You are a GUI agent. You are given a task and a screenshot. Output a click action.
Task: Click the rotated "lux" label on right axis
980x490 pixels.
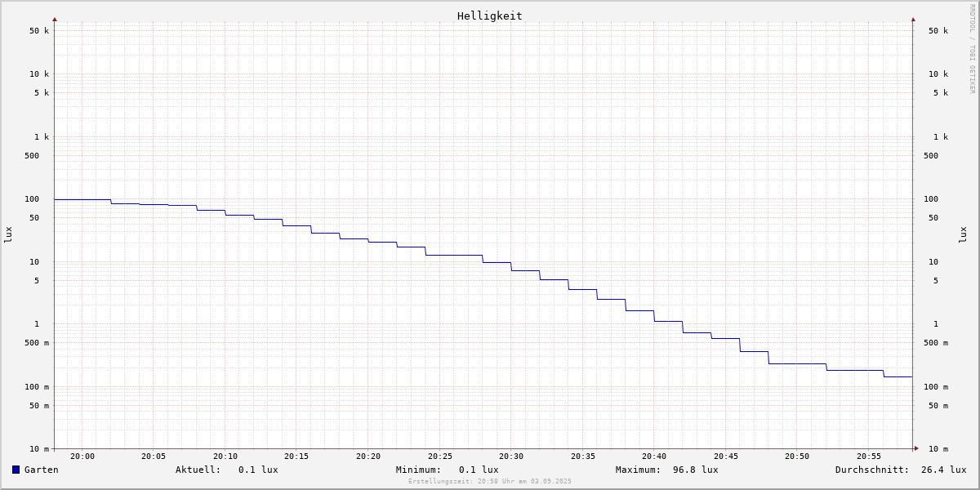point(963,234)
